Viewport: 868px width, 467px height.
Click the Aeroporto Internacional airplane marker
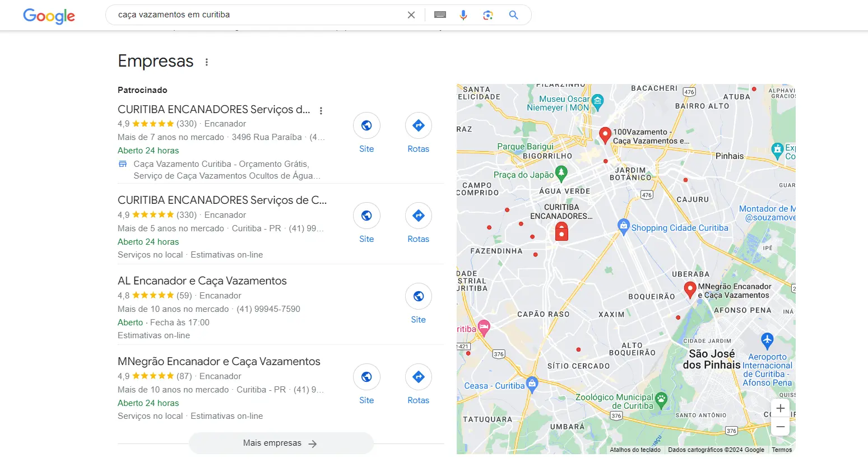point(767,340)
